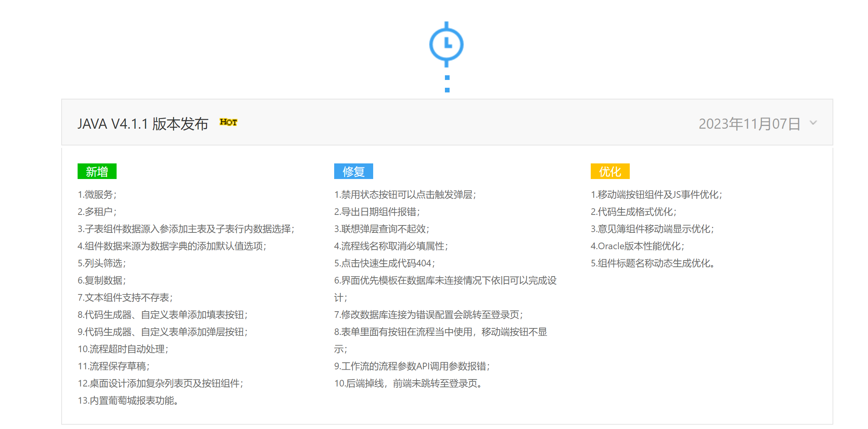This screenshot has height=429, width=868.
Task: Click the release date 2023年11月07日
Action: [x=749, y=124]
